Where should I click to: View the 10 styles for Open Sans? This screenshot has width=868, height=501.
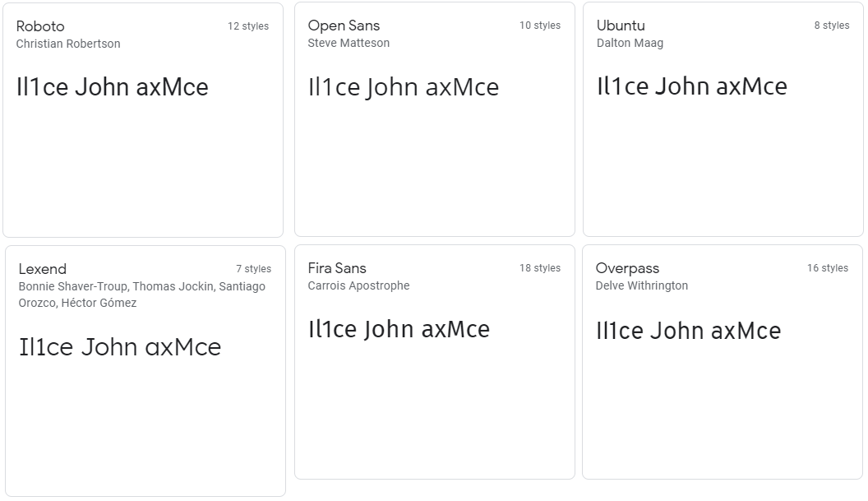point(539,26)
